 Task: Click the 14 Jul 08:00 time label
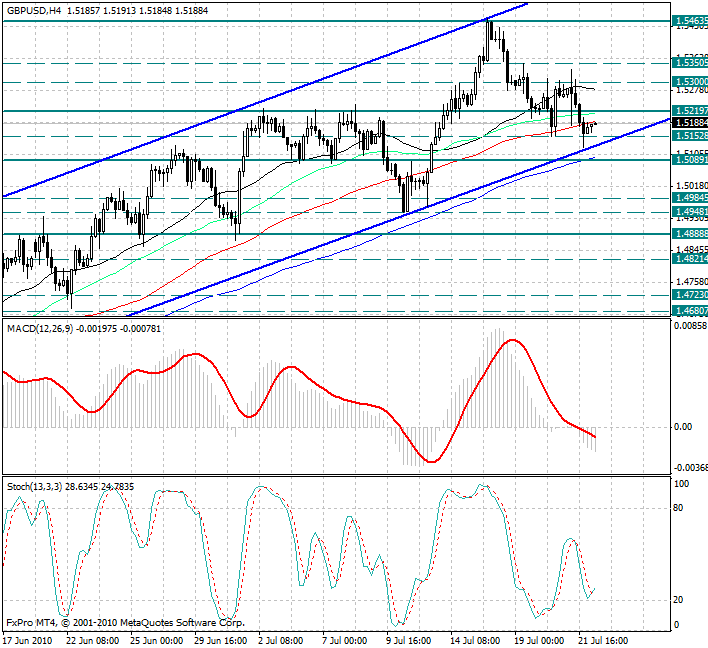pyautogui.click(x=475, y=641)
